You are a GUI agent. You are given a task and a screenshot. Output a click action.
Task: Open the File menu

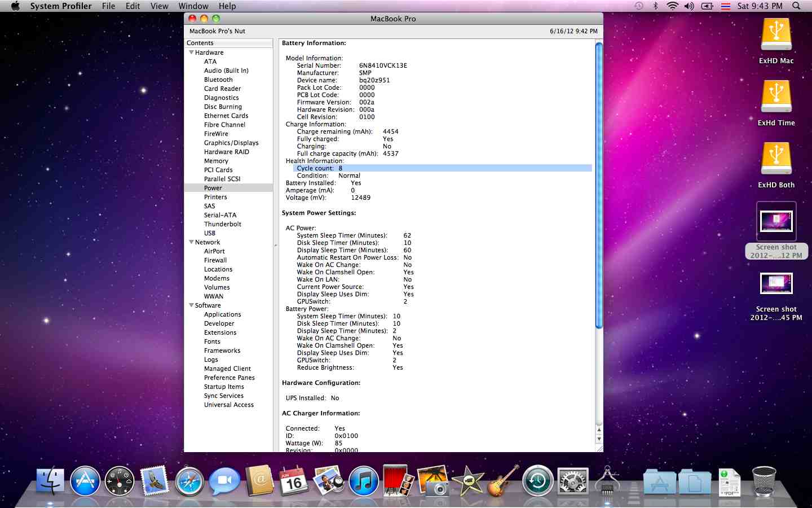point(109,6)
